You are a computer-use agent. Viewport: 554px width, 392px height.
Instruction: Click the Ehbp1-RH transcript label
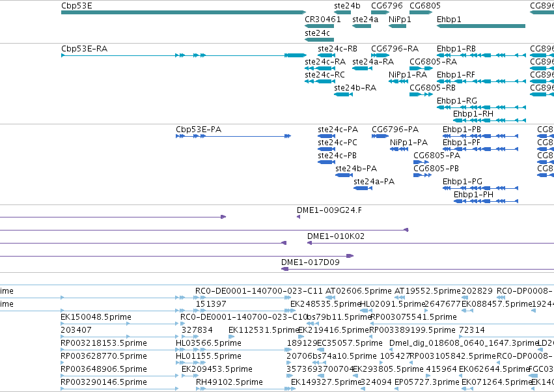[473, 114]
